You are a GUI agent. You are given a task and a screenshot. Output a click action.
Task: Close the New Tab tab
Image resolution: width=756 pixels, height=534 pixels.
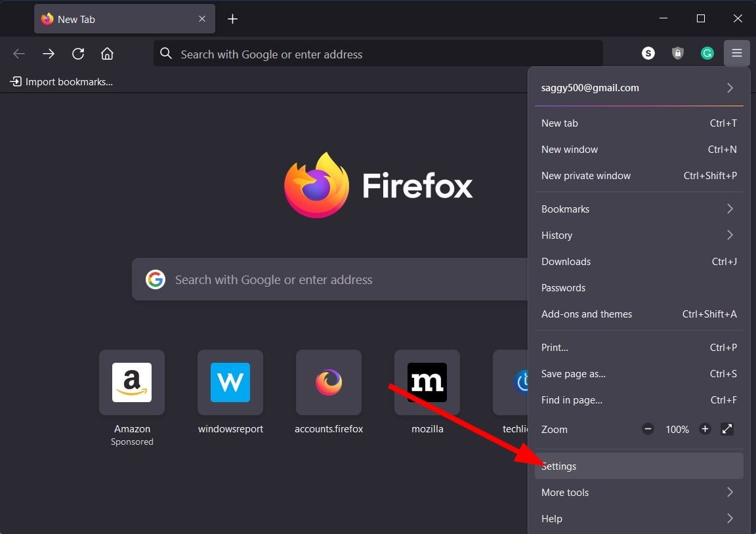(202, 19)
